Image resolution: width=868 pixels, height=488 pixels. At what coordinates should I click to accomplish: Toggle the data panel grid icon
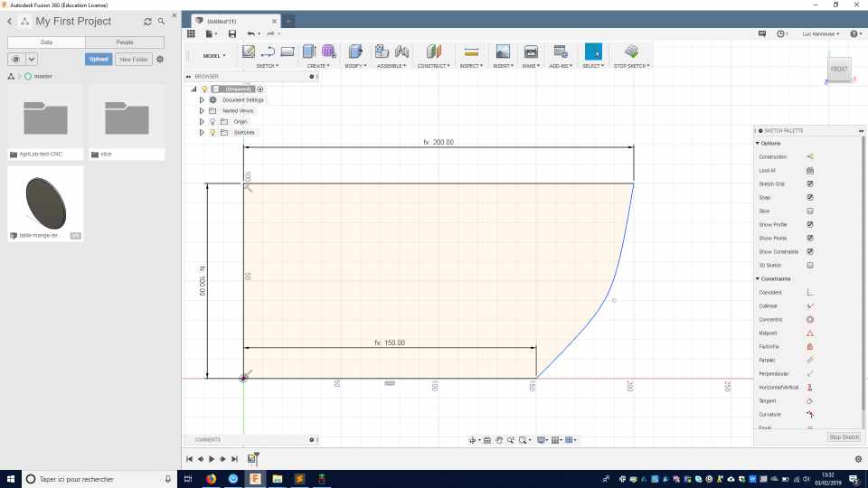tap(191, 33)
